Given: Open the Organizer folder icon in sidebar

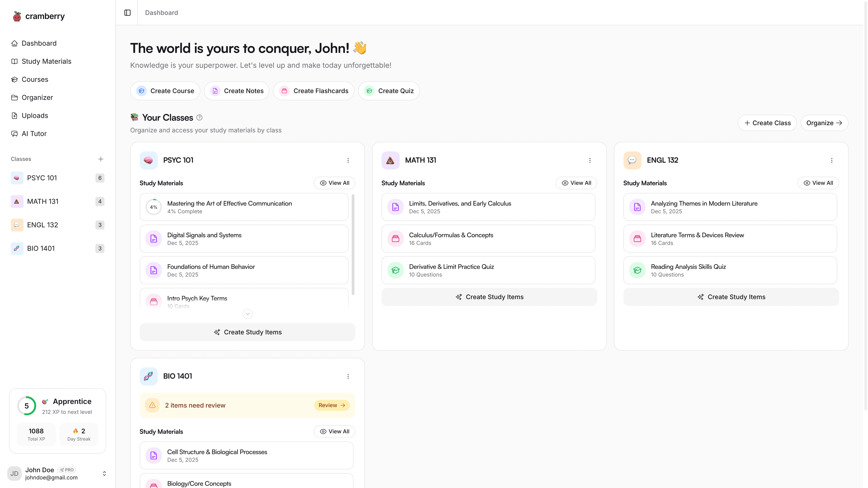Looking at the screenshot, I should tap(14, 97).
